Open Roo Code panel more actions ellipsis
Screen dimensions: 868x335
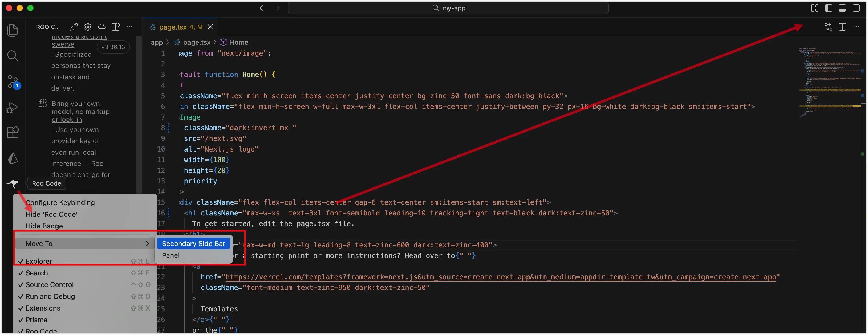(129, 27)
